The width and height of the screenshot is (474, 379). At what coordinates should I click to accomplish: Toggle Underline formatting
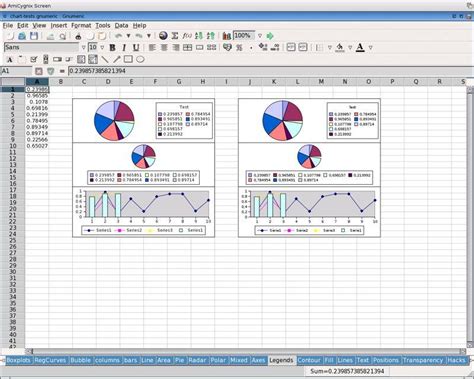(136, 48)
